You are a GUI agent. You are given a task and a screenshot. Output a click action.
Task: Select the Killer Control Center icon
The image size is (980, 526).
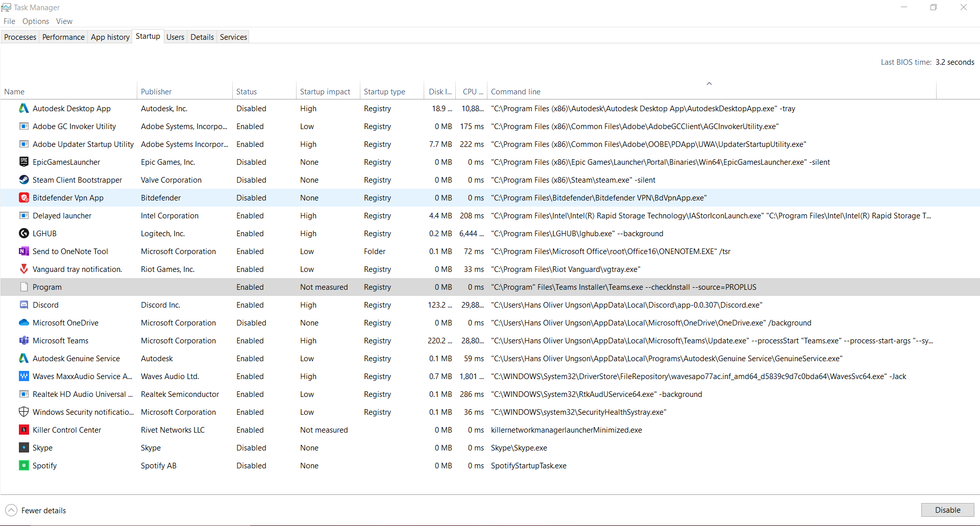pos(23,430)
